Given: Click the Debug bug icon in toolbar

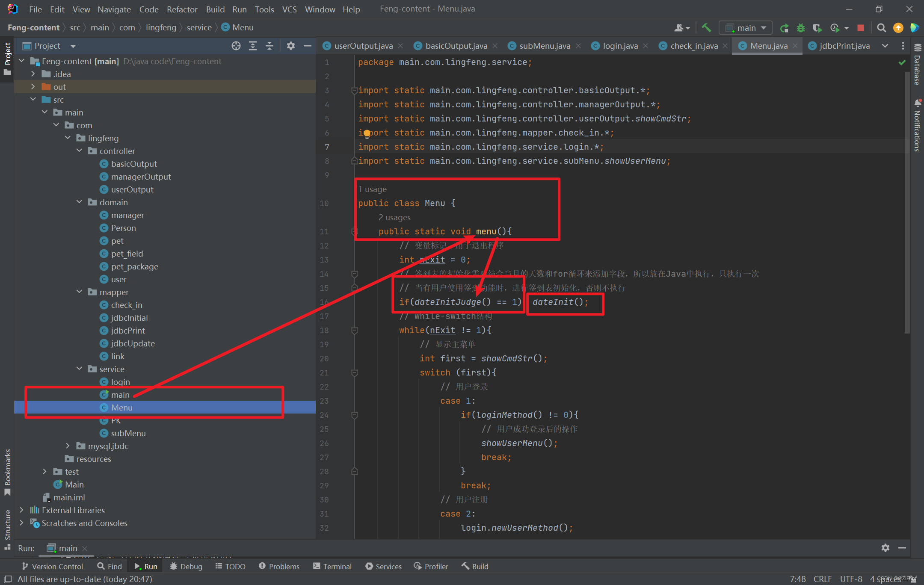Looking at the screenshot, I should pyautogui.click(x=800, y=28).
